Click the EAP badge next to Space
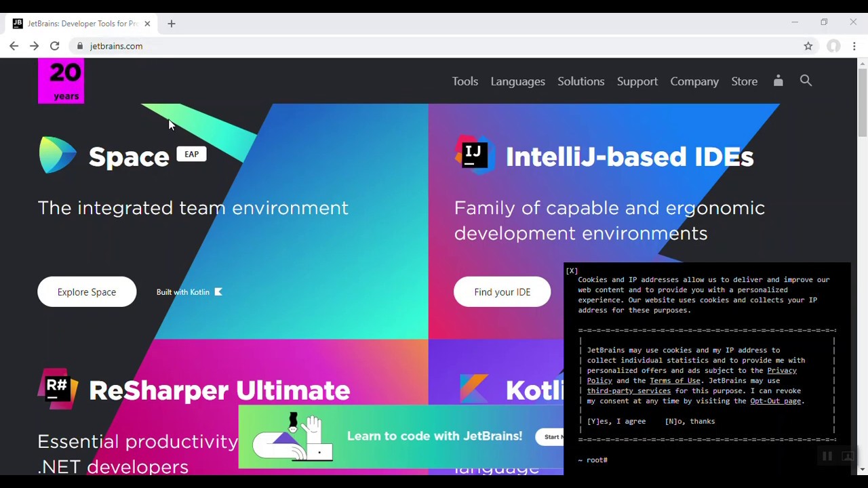The width and height of the screenshot is (868, 488). (x=192, y=154)
